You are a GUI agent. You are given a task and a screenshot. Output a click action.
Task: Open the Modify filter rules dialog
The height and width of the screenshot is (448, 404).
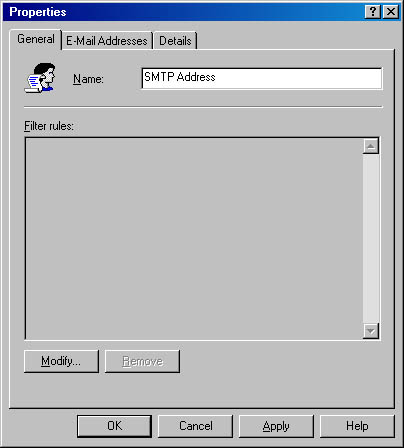coord(61,361)
